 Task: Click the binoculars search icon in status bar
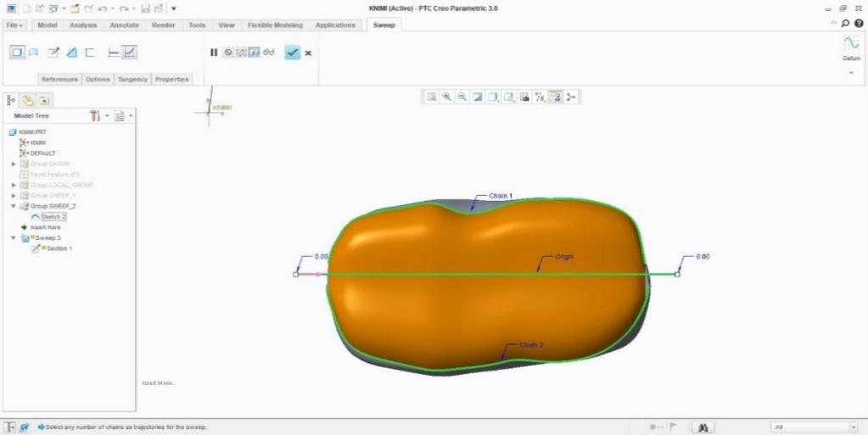click(703, 427)
